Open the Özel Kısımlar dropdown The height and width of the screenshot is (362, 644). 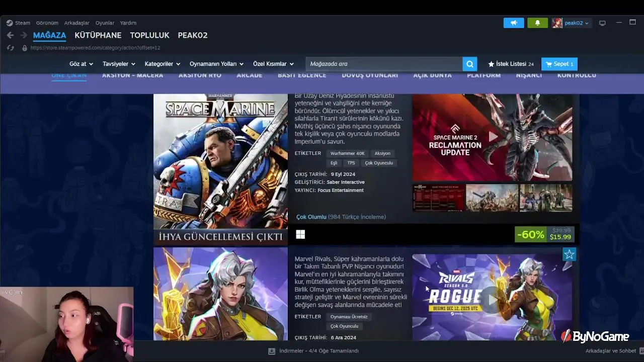[x=273, y=64]
